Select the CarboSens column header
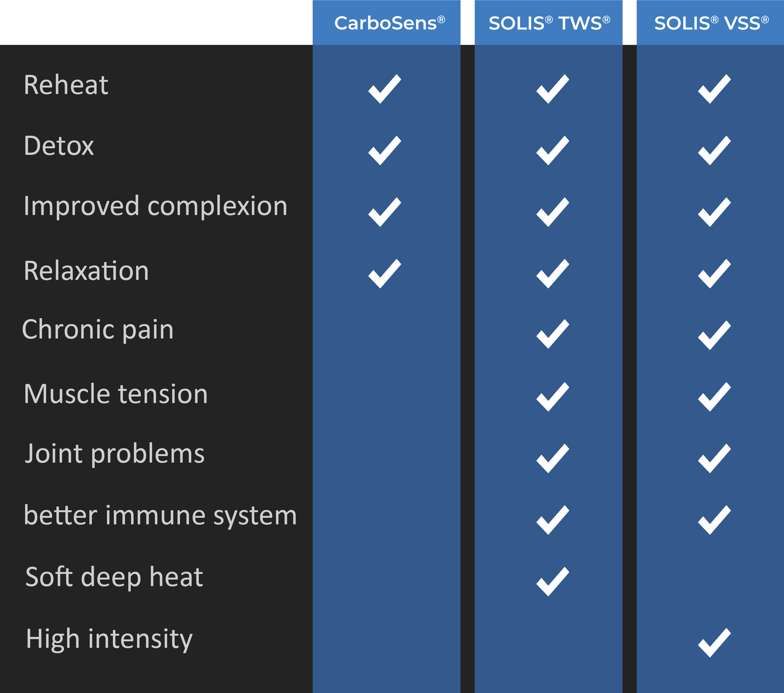The height and width of the screenshot is (693, 784). (389, 23)
